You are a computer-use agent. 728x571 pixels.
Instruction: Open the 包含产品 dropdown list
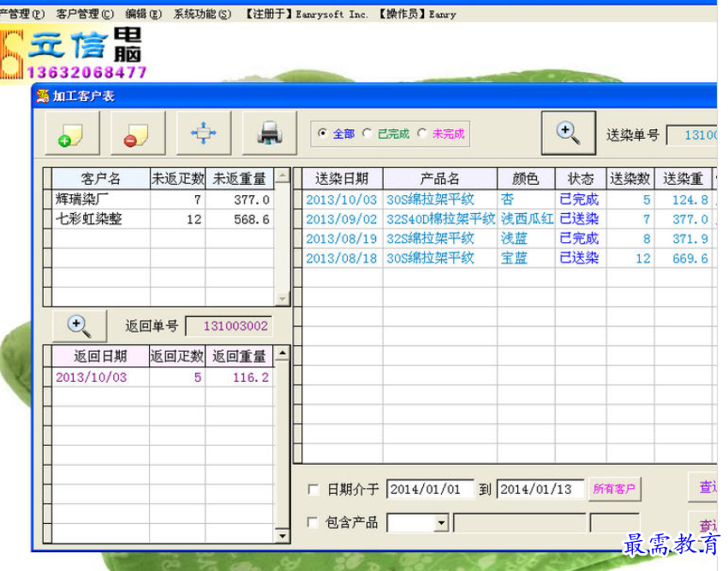coord(441,522)
